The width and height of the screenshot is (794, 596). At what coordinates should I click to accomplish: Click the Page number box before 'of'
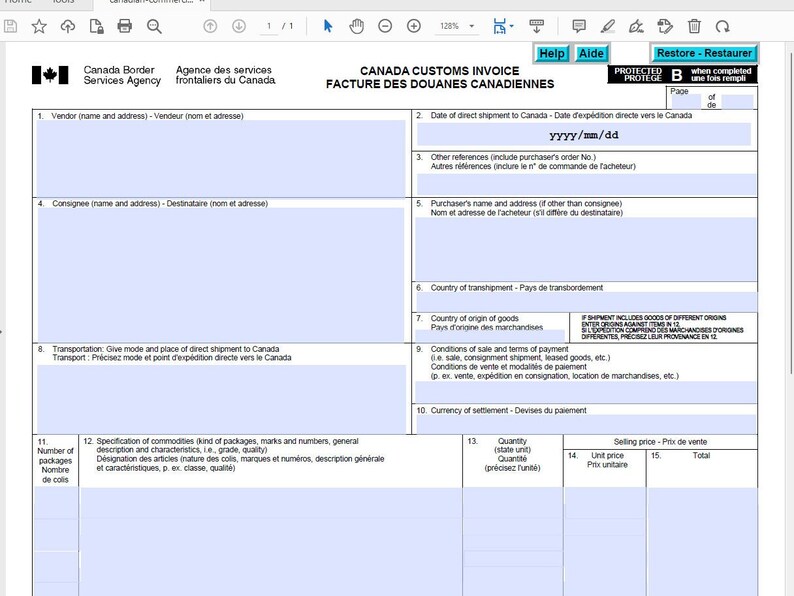pyautogui.click(x=686, y=102)
